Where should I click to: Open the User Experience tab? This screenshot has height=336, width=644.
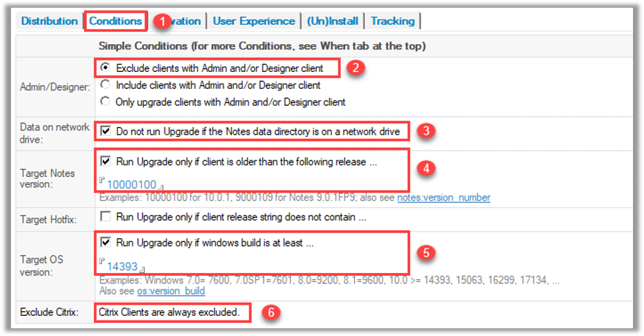pyautogui.click(x=253, y=21)
